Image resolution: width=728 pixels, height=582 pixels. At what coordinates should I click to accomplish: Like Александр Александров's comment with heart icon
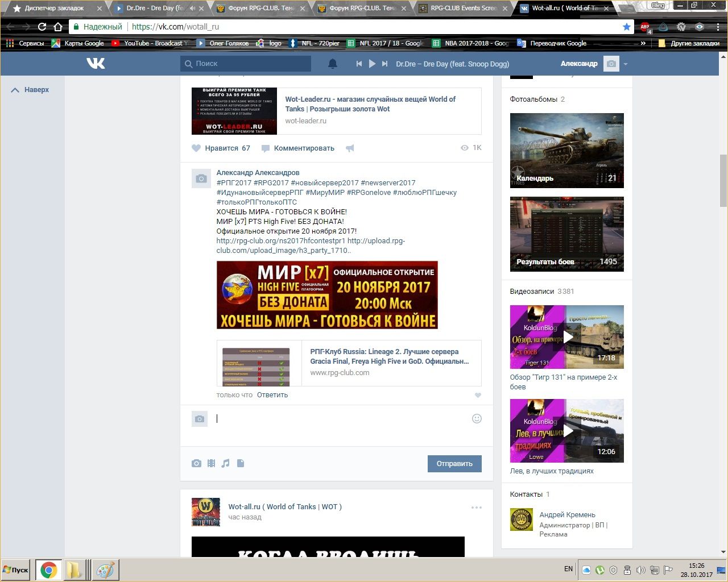coord(478,395)
